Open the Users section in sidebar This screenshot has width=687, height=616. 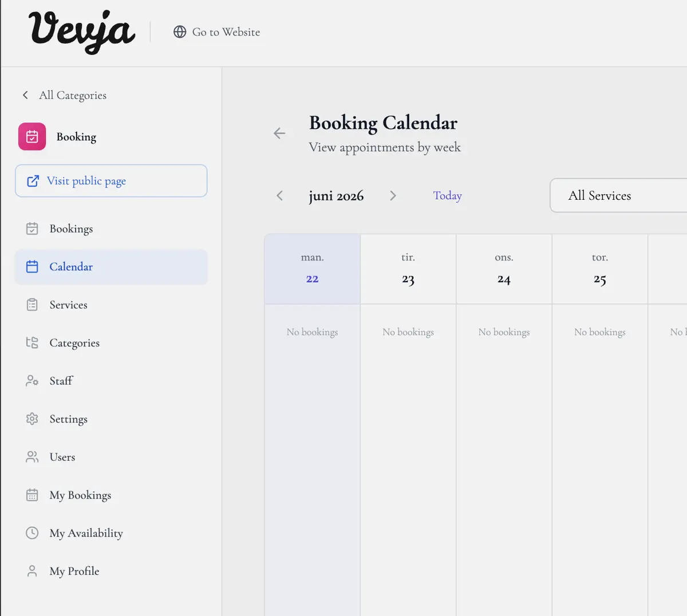(x=111, y=457)
